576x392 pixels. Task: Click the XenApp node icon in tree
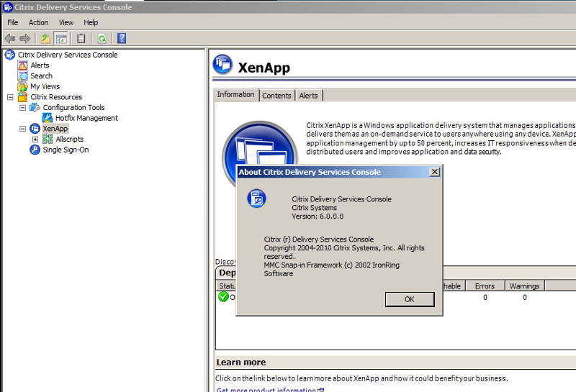(35, 129)
